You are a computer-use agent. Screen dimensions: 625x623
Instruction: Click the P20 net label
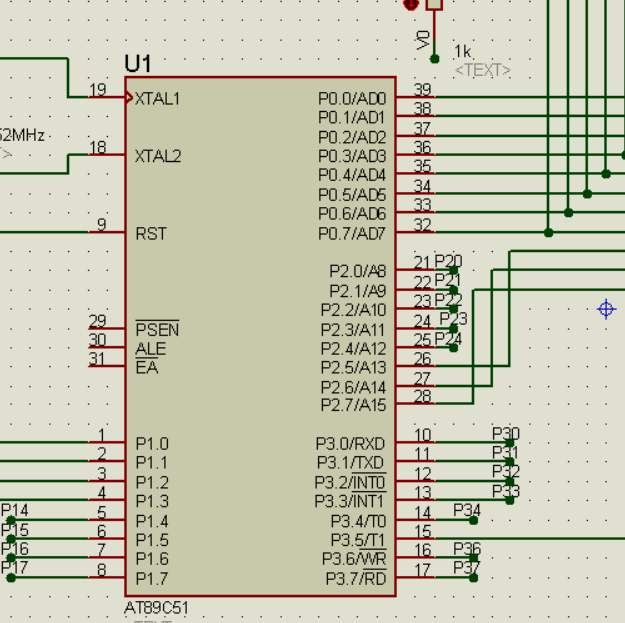tap(448, 261)
